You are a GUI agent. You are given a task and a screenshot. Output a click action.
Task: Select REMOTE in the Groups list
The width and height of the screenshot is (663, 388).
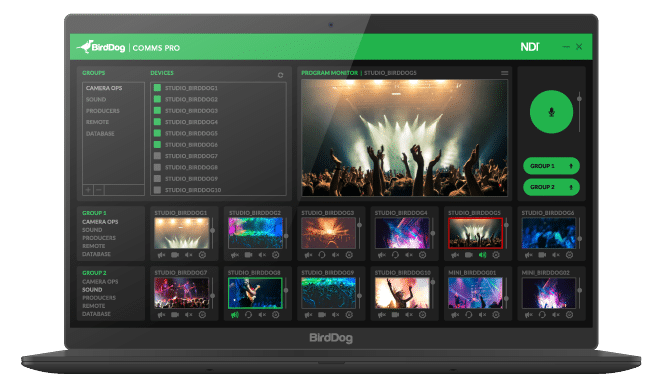pos(97,122)
